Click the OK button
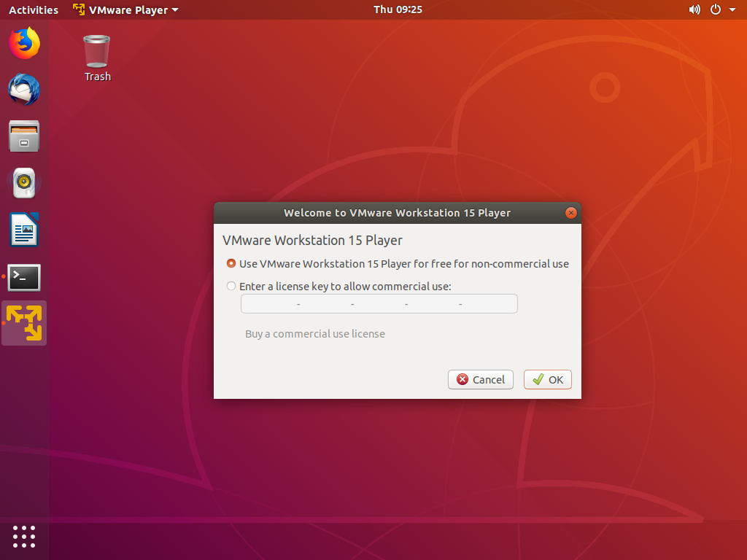The width and height of the screenshot is (747, 560). point(548,379)
